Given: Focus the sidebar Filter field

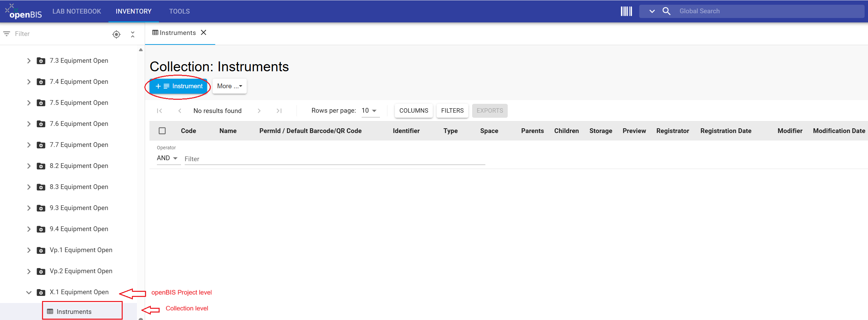Looking at the screenshot, I should pos(61,34).
